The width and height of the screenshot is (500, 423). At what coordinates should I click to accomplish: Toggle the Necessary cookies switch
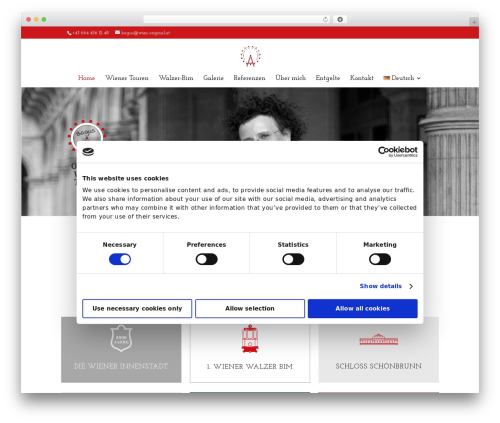click(x=120, y=259)
